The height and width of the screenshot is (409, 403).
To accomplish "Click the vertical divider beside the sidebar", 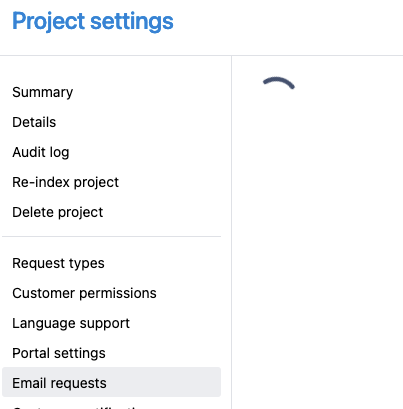I will pos(231,232).
